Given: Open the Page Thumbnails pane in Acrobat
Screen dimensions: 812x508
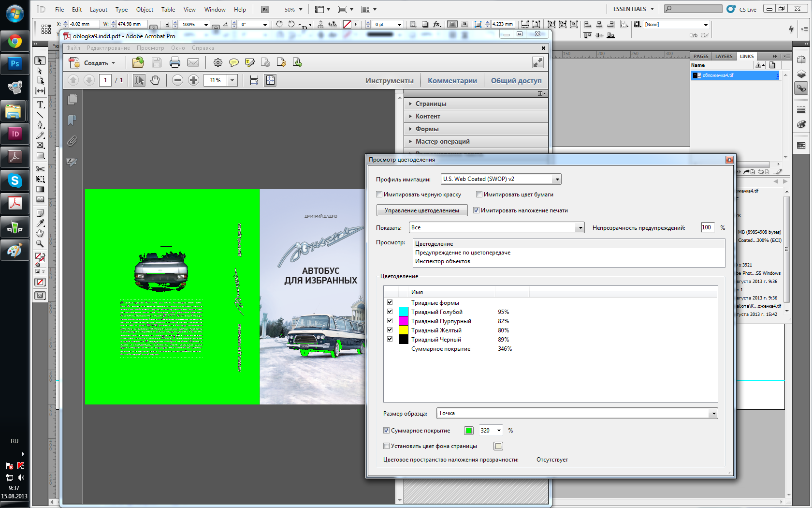Looking at the screenshot, I should (72, 99).
